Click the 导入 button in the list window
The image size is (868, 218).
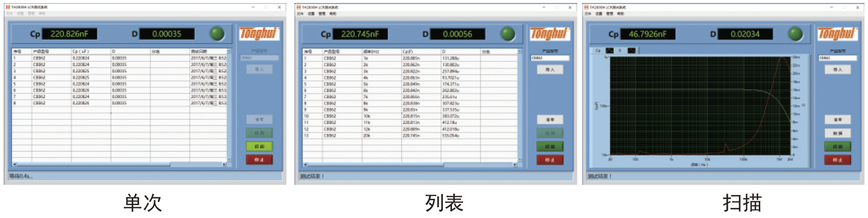[549, 69]
